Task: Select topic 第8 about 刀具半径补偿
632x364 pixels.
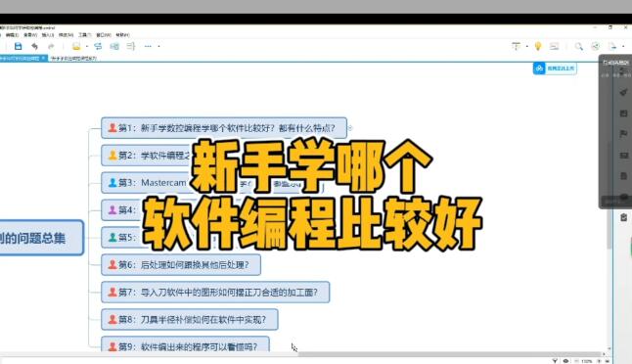Action: tap(190, 319)
